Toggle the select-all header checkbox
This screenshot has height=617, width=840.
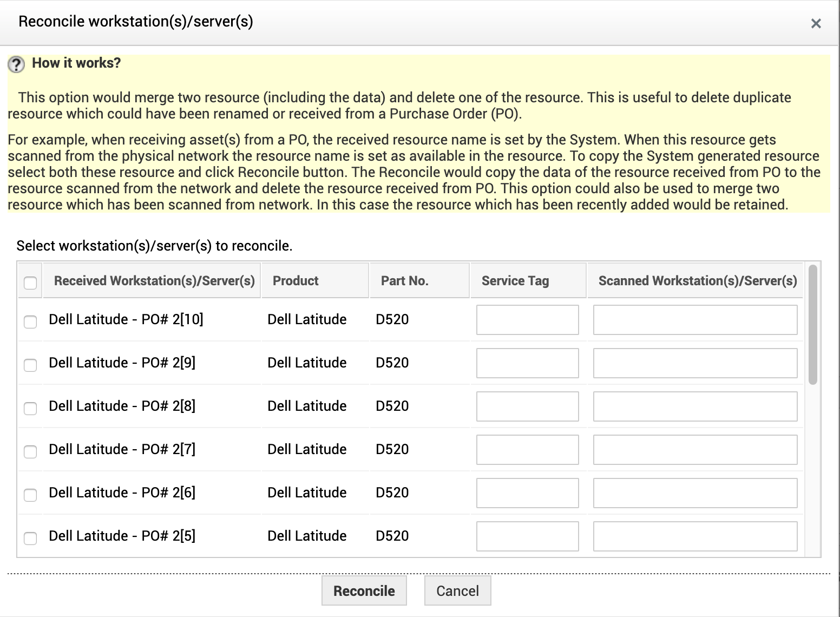click(30, 283)
